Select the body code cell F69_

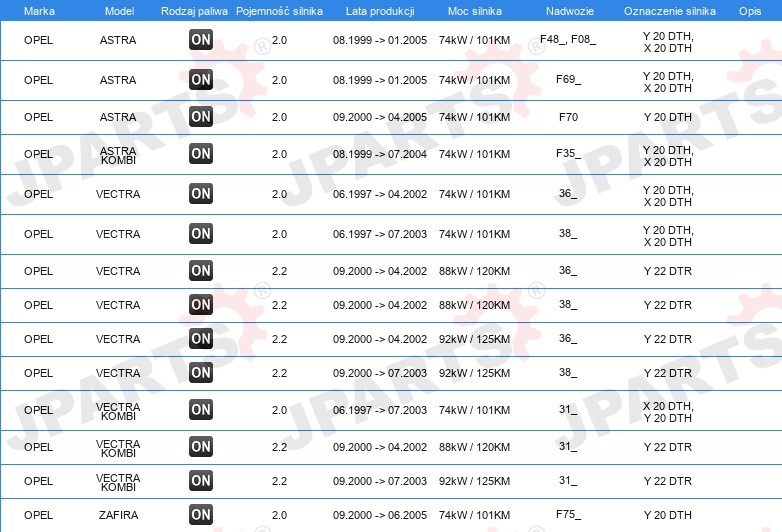click(x=569, y=79)
